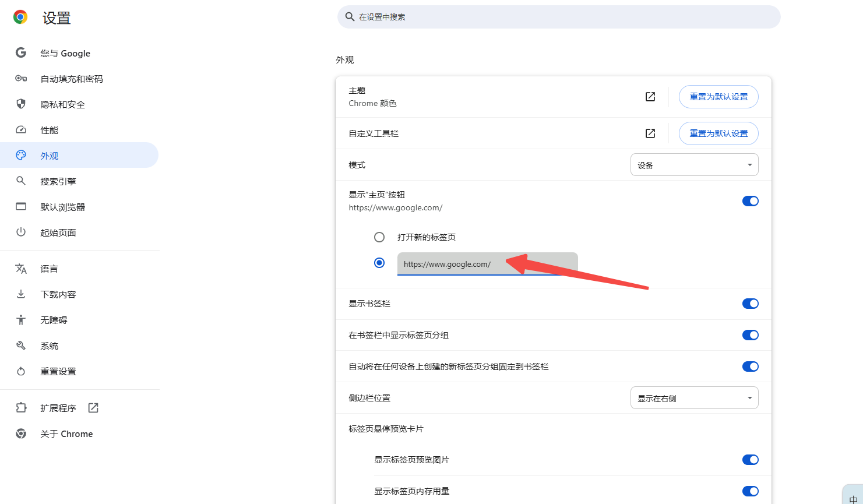Select the custom URL radio button
Viewport: 863px width, 504px height.
click(x=379, y=263)
